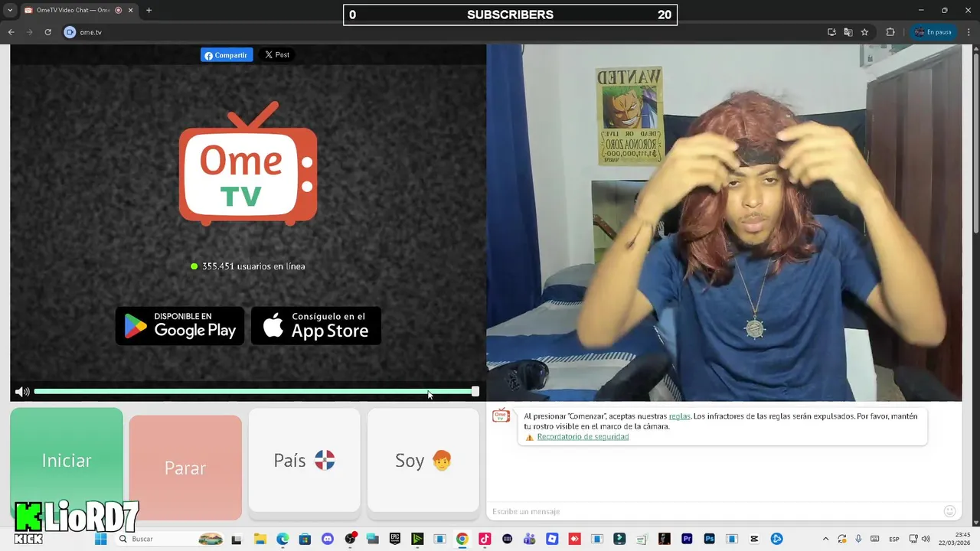Viewport: 980px width, 551px height.
Task: Open the Soy gender selector
Action: (423, 460)
